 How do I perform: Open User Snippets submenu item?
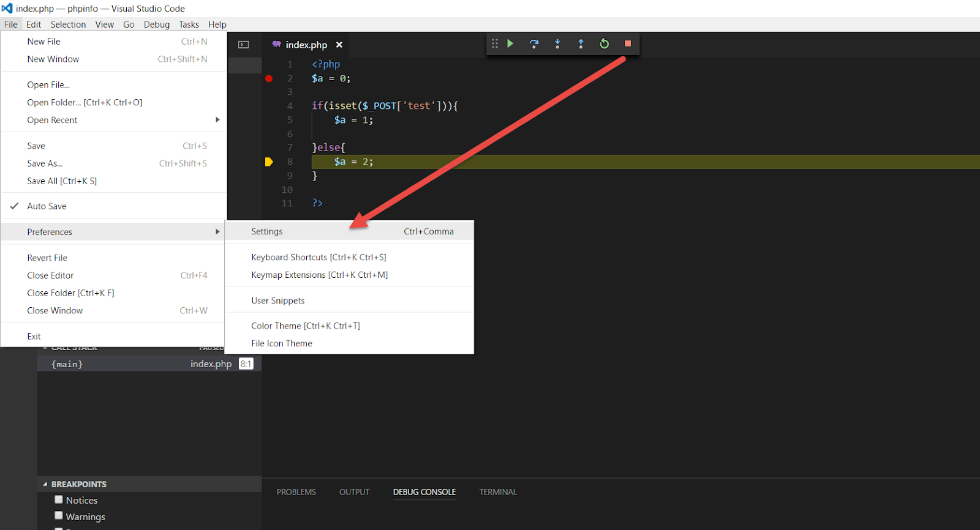[x=350, y=300]
